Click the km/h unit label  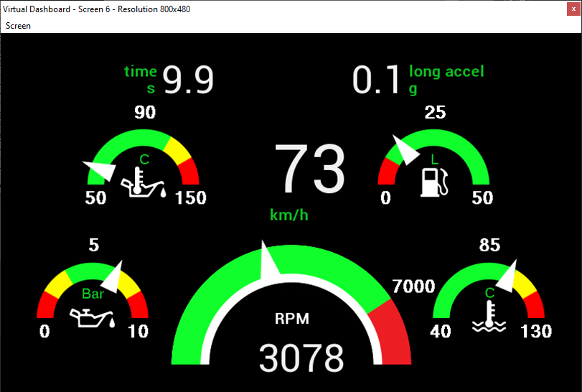(289, 215)
